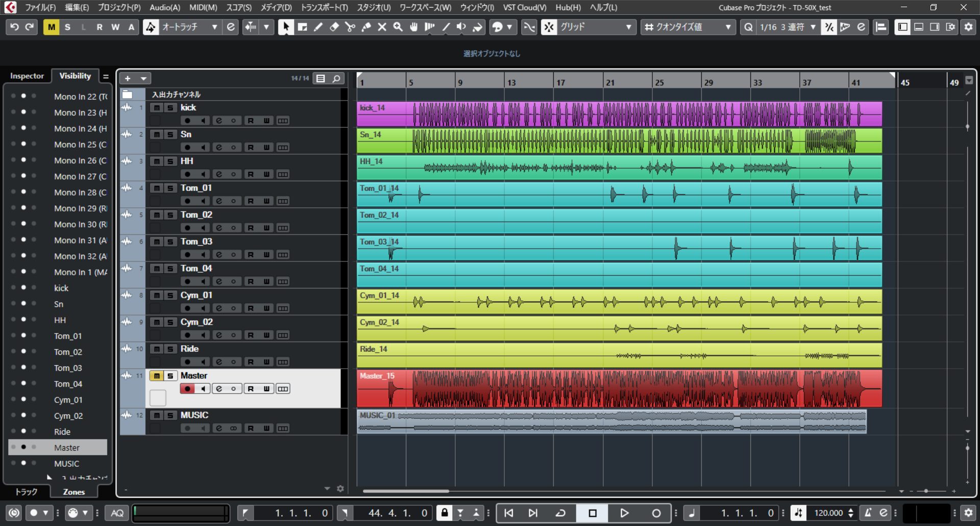Open the Setup Window Layout icon
Screen dimensions: 980x526
click(x=950, y=27)
